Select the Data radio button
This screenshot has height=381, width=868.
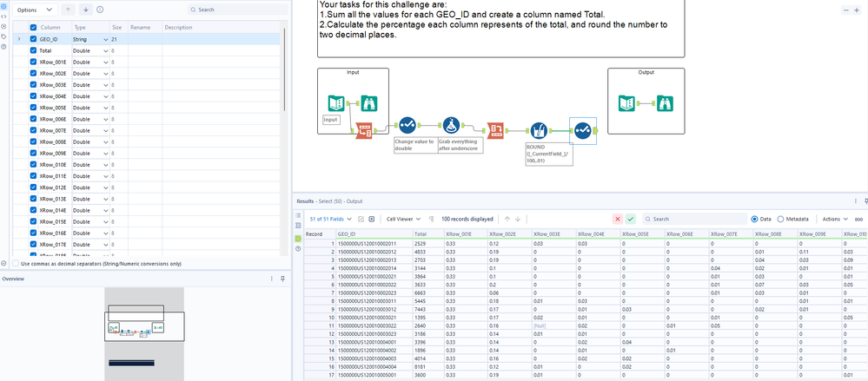(x=754, y=219)
